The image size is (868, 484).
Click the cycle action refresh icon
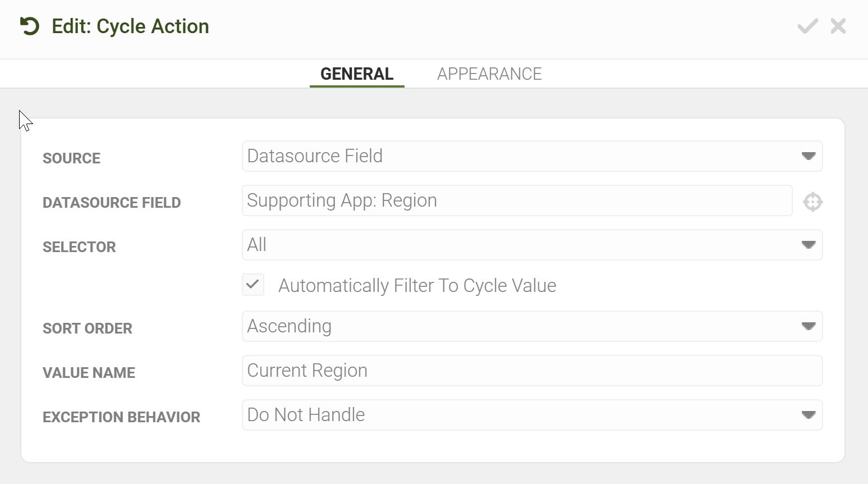tap(29, 26)
